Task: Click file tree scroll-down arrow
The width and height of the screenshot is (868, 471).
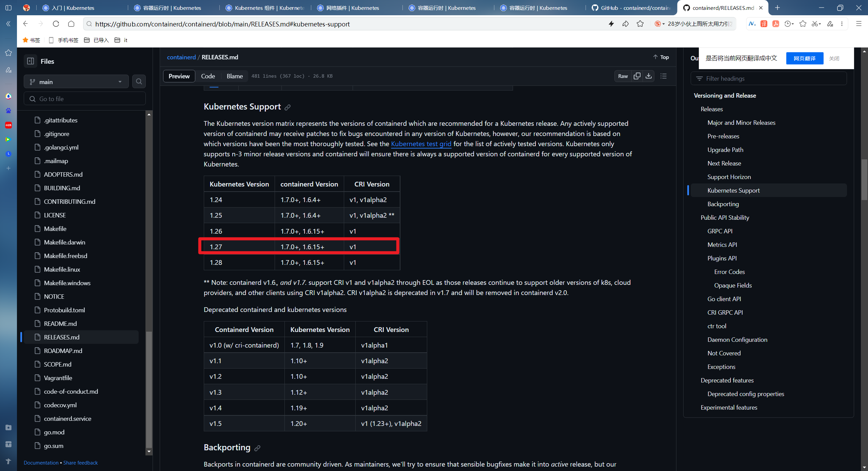Action: [149, 452]
